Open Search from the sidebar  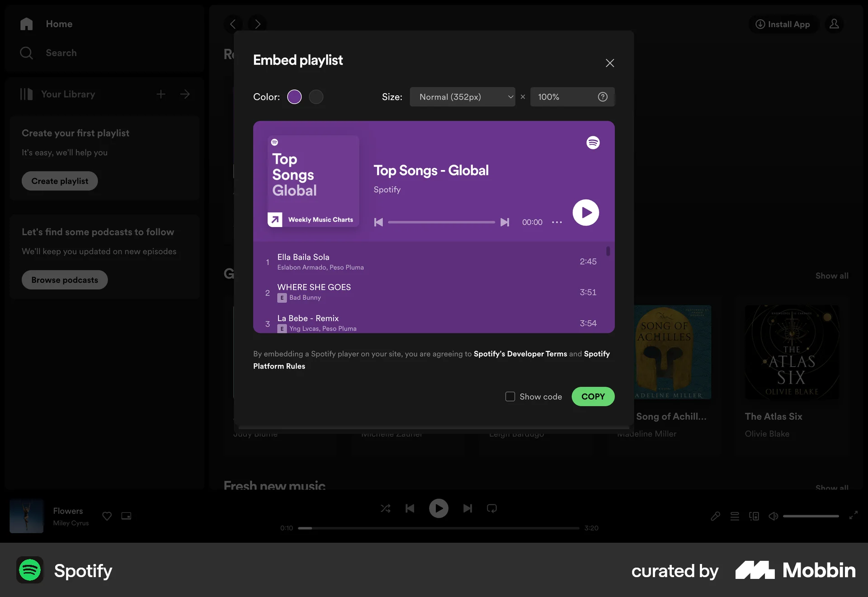click(x=61, y=53)
